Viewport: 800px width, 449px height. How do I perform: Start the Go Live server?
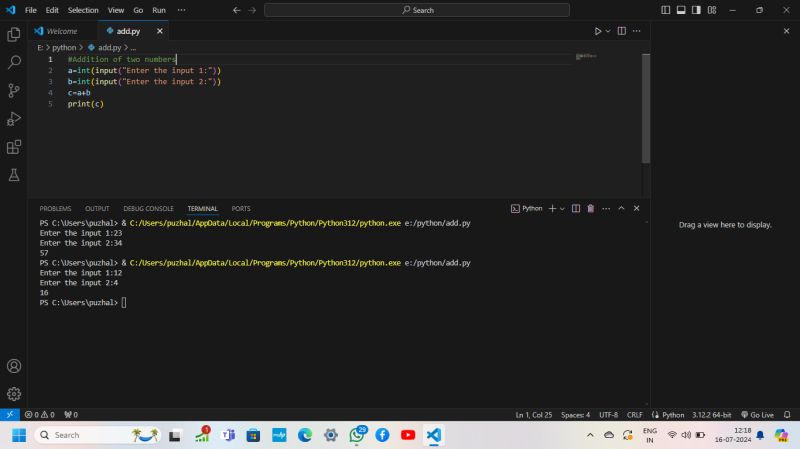(x=757, y=415)
